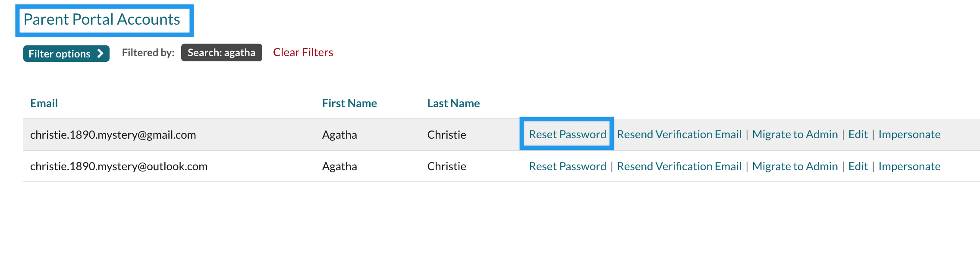
Task: Migrate the gmail.com account to Admin
Action: coord(795,134)
